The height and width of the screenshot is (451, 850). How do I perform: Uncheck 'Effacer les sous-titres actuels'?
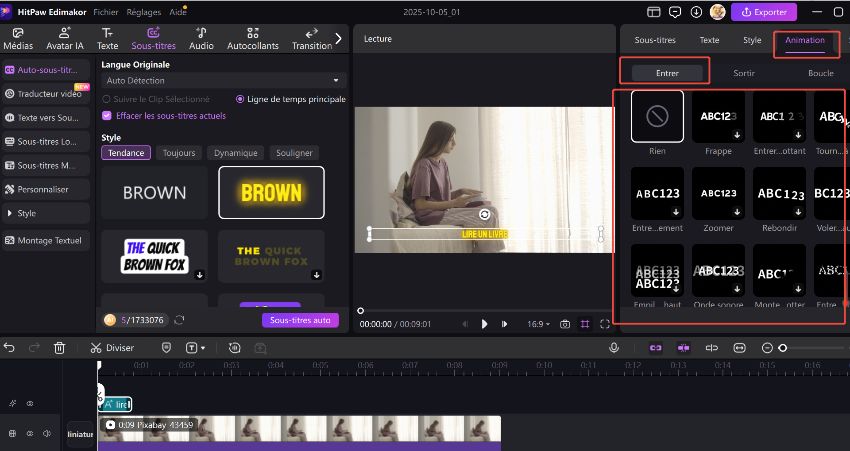(107, 116)
